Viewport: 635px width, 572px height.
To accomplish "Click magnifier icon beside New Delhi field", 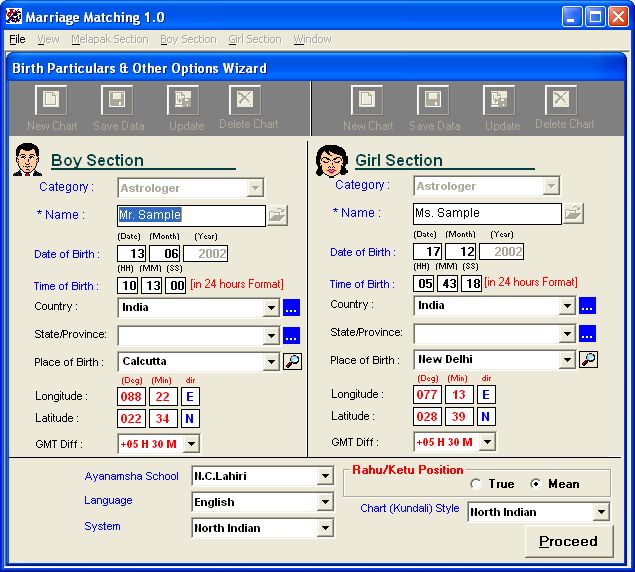I will pyautogui.click(x=589, y=359).
